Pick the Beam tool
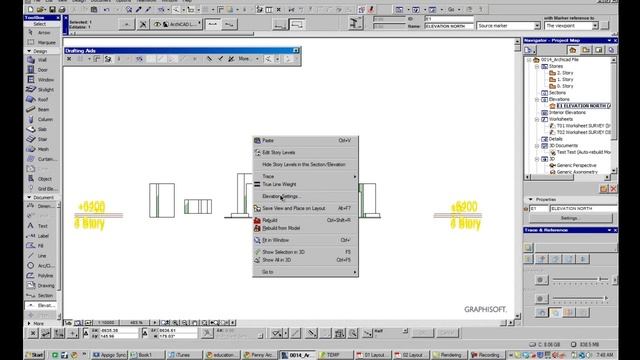 tap(42, 109)
